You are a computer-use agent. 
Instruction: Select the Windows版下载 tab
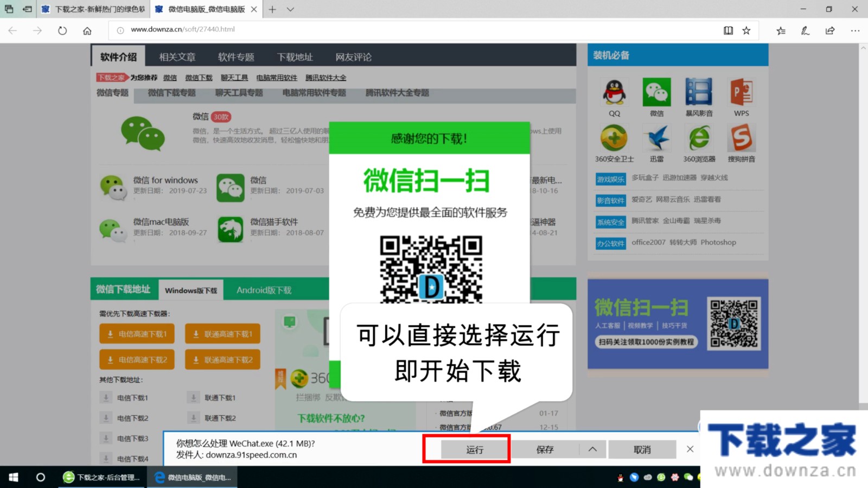point(191,290)
